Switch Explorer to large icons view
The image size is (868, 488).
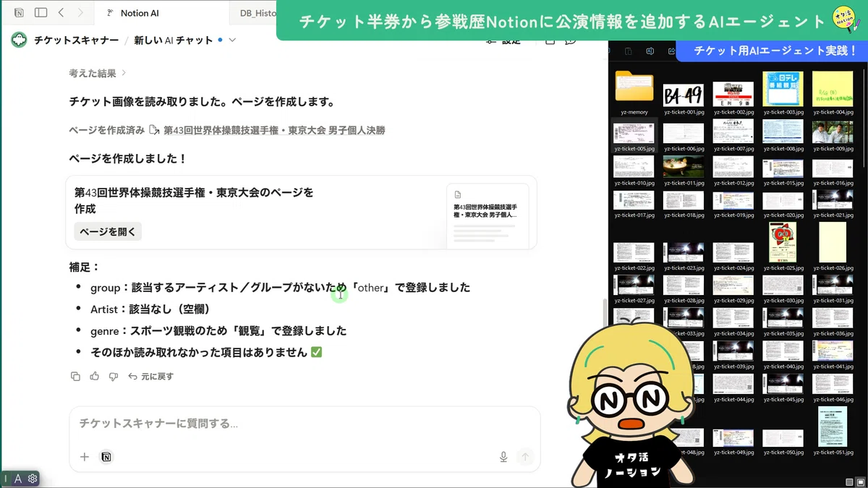[x=860, y=481]
